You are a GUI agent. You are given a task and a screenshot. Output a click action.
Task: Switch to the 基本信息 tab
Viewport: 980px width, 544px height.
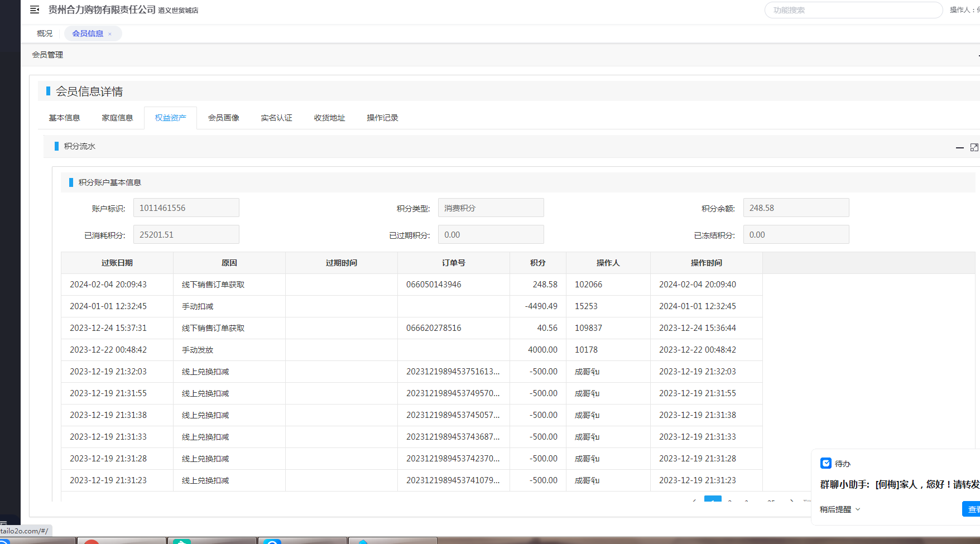point(64,118)
